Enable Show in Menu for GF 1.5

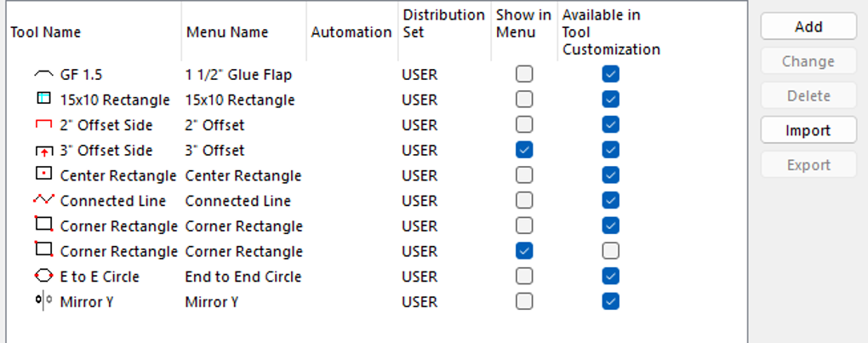524,74
